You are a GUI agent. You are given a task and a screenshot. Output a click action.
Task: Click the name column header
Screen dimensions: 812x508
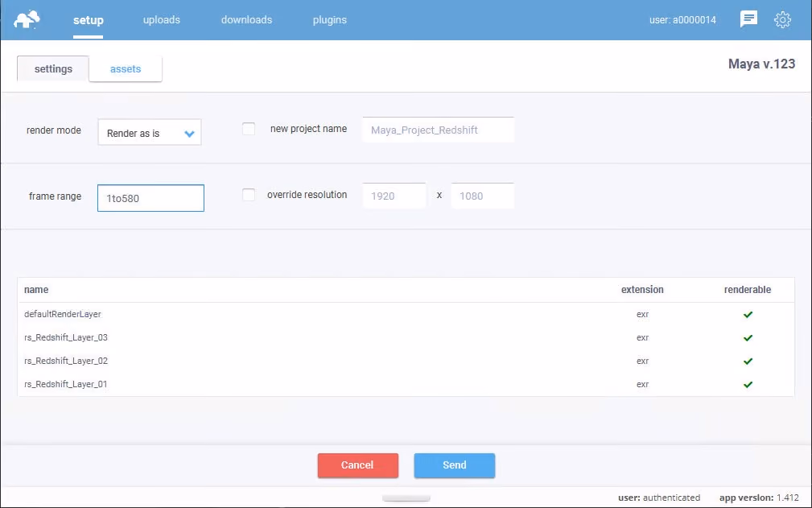36,290
